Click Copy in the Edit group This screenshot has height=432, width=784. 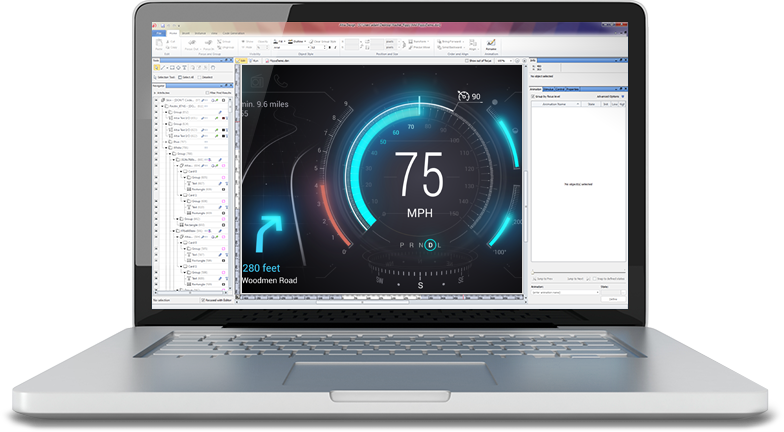coord(171,48)
